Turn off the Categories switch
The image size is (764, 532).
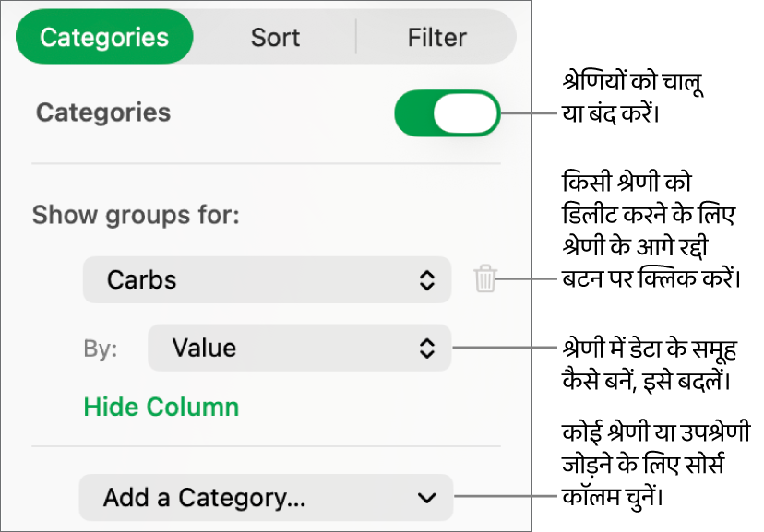click(x=447, y=113)
